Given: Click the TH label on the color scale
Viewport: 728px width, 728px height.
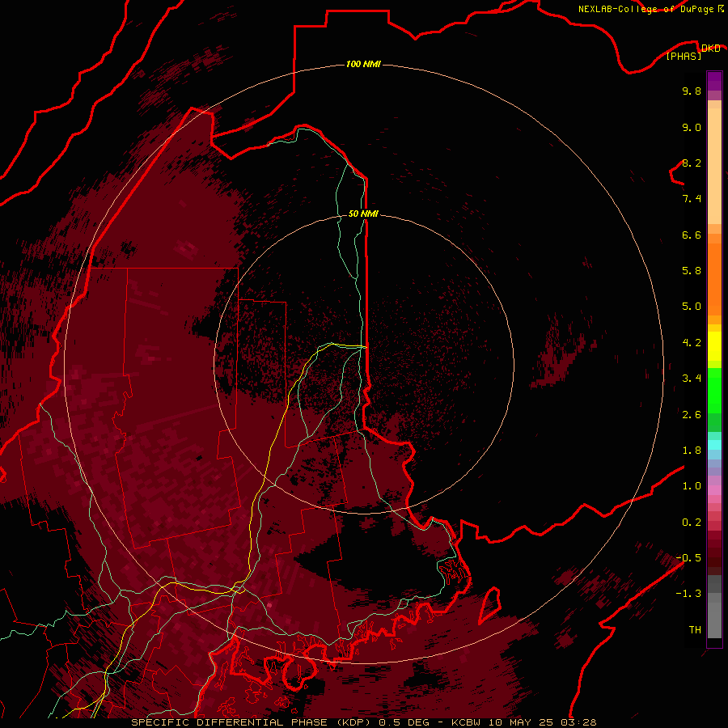Looking at the screenshot, I should 695,630.
